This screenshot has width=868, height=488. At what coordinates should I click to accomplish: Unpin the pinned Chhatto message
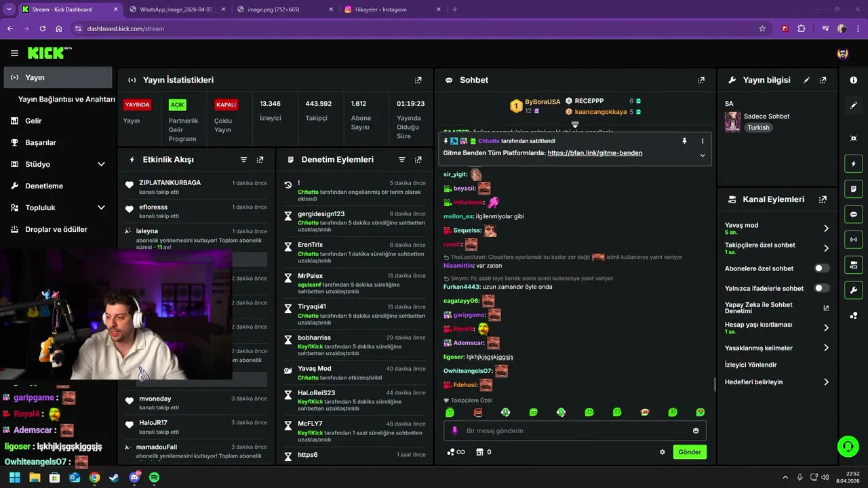tap(684, 141)
